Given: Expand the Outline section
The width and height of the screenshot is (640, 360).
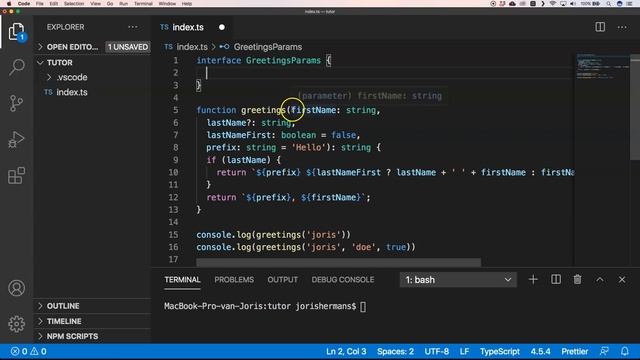Looking at the screenshot, I should (93, 306).
